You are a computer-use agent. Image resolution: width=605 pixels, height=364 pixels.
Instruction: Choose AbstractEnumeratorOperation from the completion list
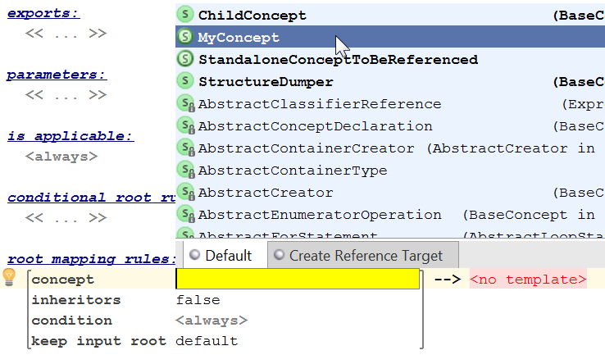pos(320,215)
